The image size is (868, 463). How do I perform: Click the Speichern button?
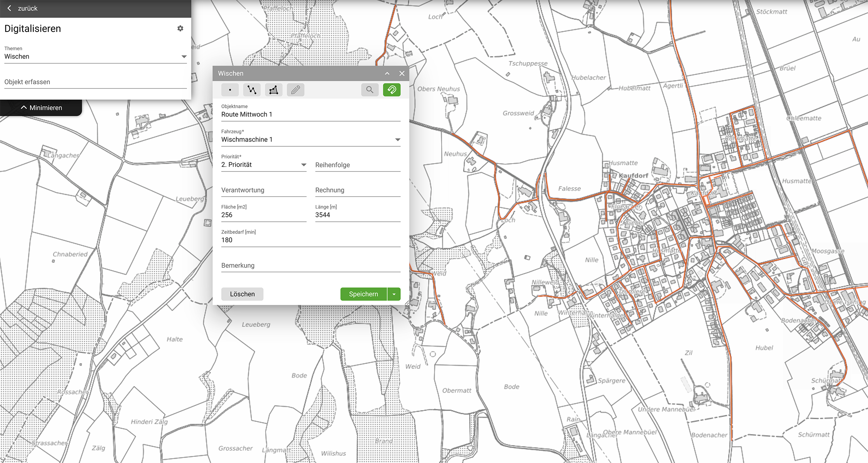[x=363, y=294]
